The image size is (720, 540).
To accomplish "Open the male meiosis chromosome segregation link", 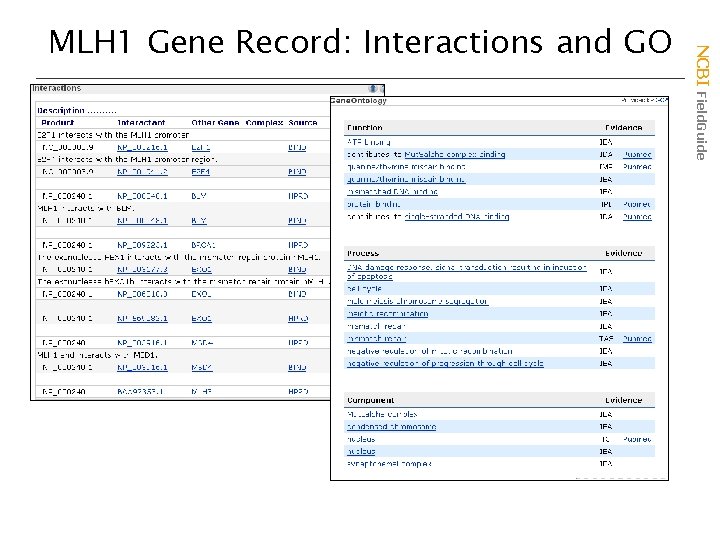I will click(x=417, y=301).
